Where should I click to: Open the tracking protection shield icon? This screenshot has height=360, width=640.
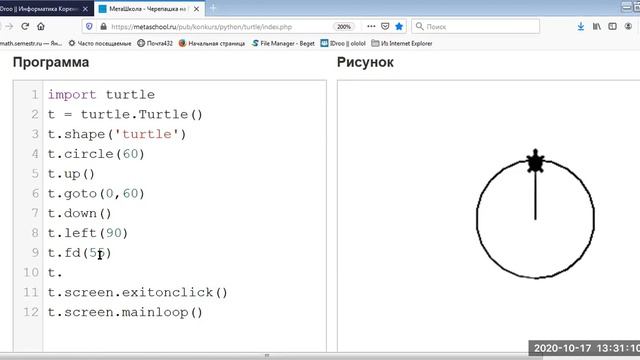click(89, 27)
